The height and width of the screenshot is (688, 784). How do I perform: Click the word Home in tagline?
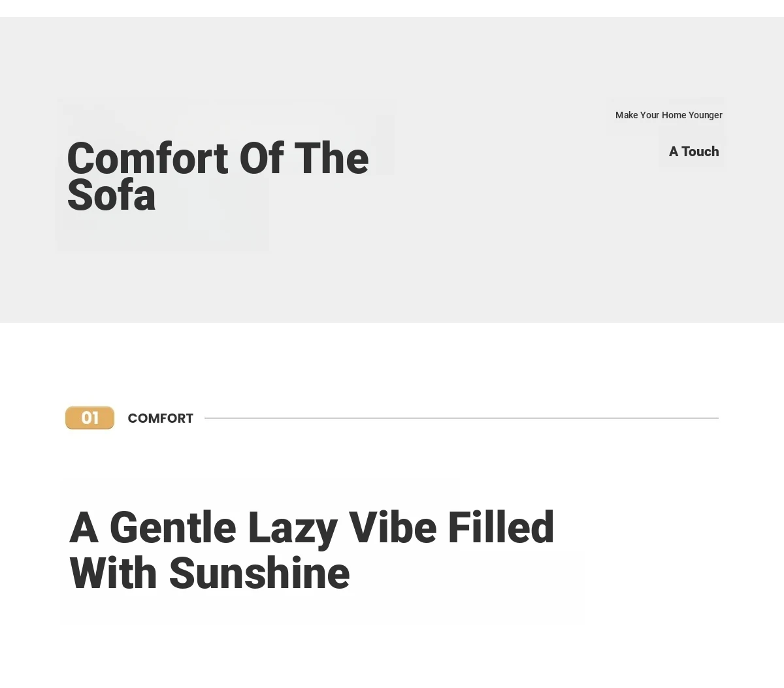tap(674, 115)
